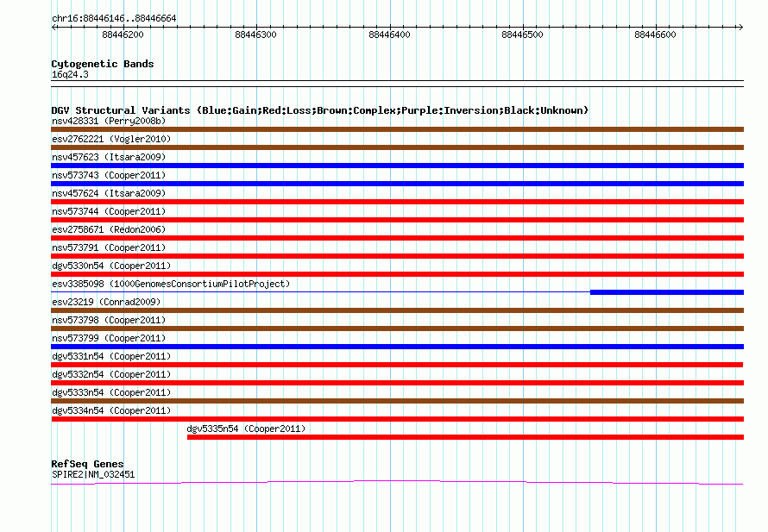
Task: Click the chr16:88446146..88446664 region label
Action: [x=114, y=18]
